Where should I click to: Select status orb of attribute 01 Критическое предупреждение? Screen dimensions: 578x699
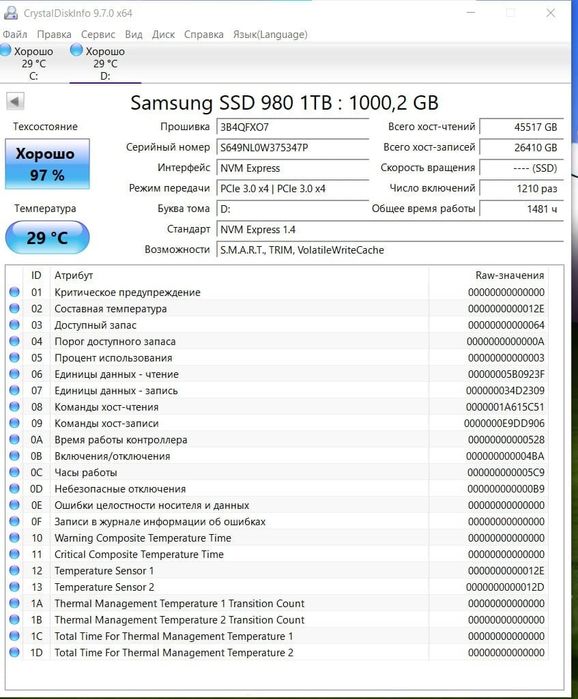pyautogui.click(x=14, y=292)
